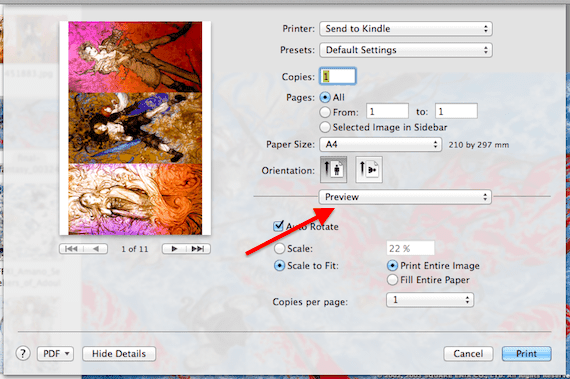The height and width of the screenshot is (379, 570).
Task: Select the Scale radio button
Action: (x=279, y=249)
